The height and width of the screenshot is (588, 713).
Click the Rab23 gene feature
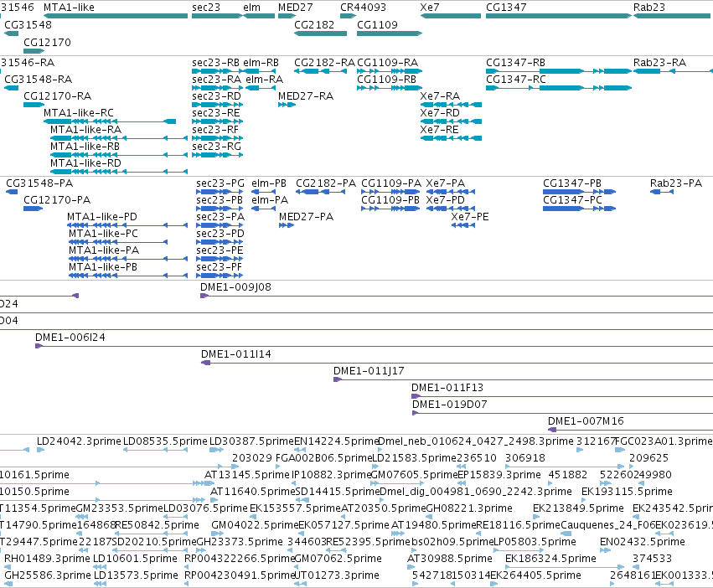tap(672, 16)
